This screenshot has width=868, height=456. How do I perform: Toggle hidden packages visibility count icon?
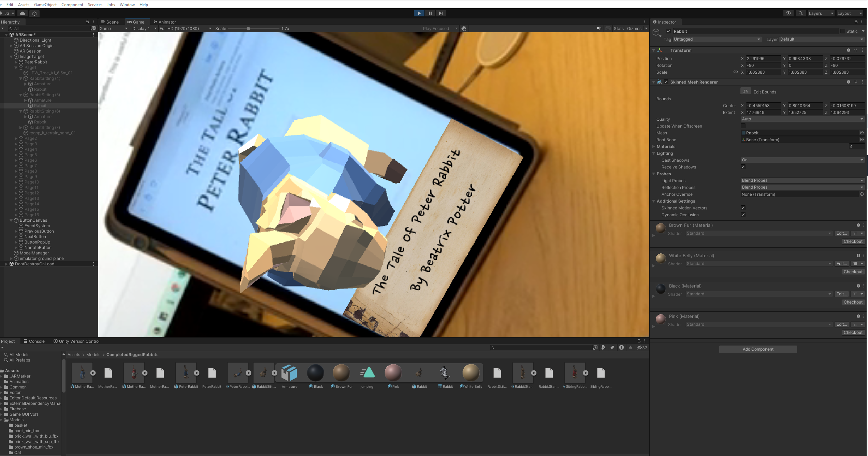[642, 348]
